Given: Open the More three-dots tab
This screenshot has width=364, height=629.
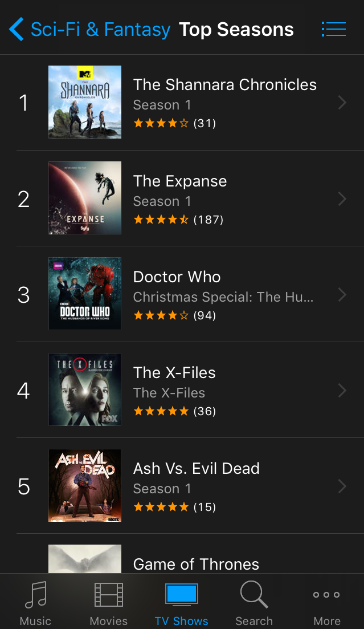Looking at the screenshot, I should point(327,595).
